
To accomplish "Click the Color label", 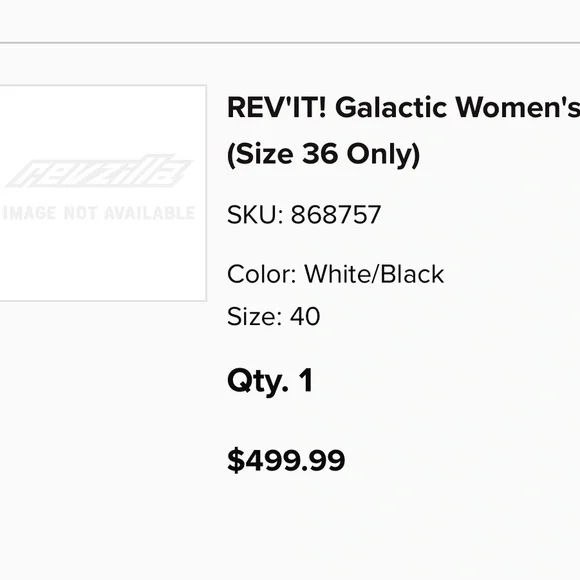I will tap(262, 274).
